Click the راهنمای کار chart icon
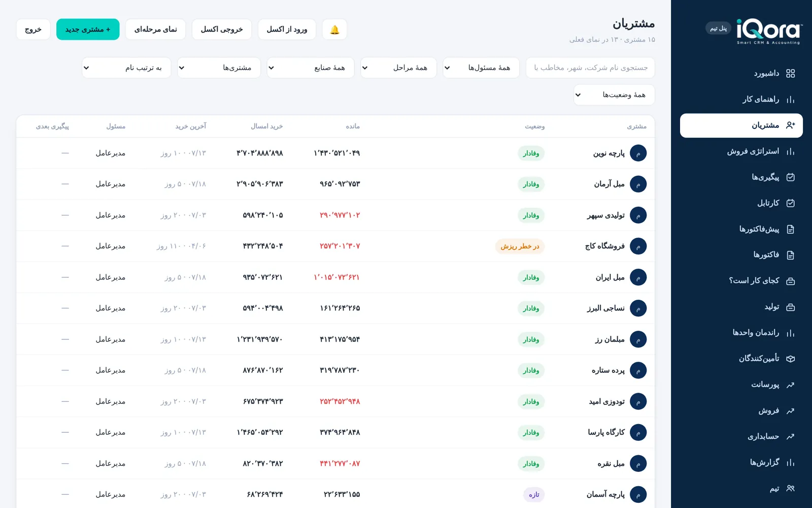The height and width of the screenshot is (508, 812). point(790,100)
